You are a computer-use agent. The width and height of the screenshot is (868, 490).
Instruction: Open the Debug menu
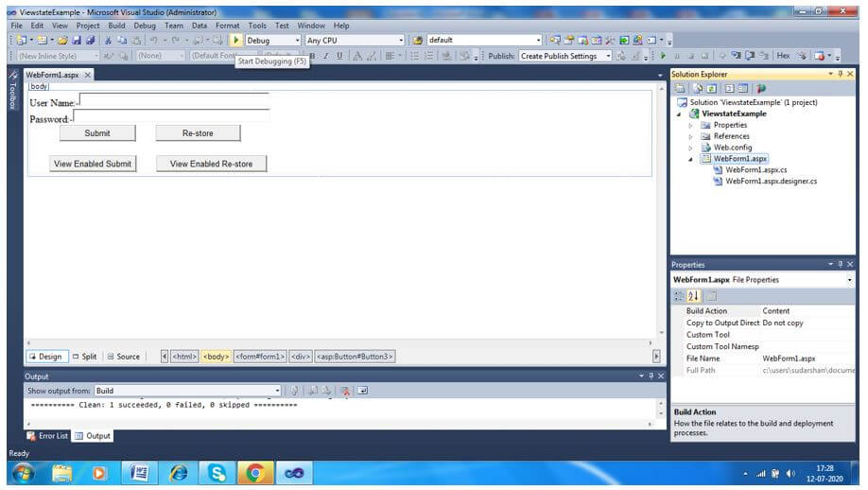coord(145,26)
